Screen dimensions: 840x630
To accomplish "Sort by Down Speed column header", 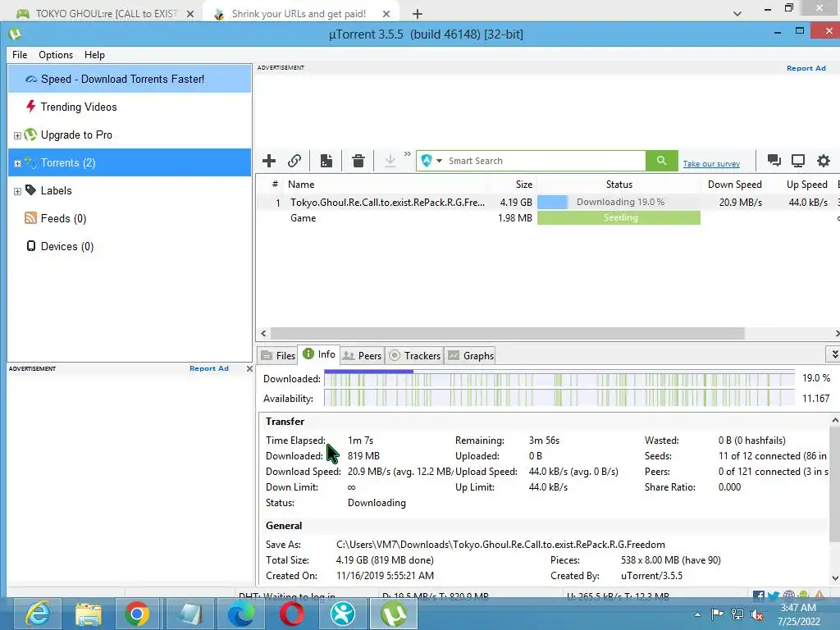I will click(x=734, y=185).
